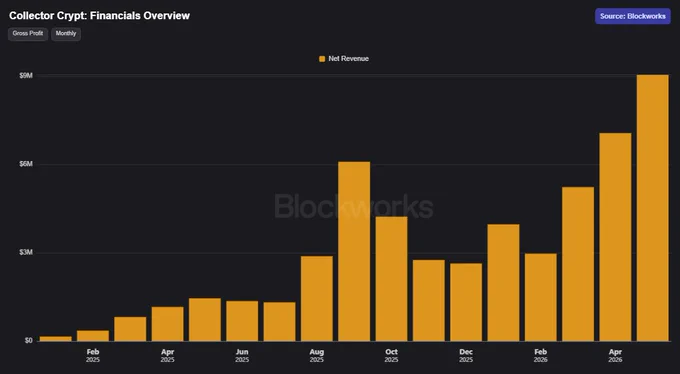
Task: Click the Oct 2025 bar
Action: tap(391, 279)
